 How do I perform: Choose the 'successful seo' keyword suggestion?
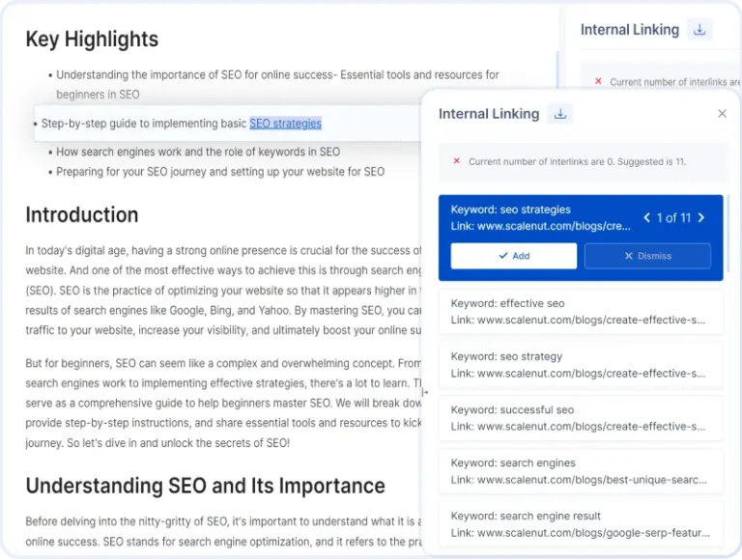(581, 418)
